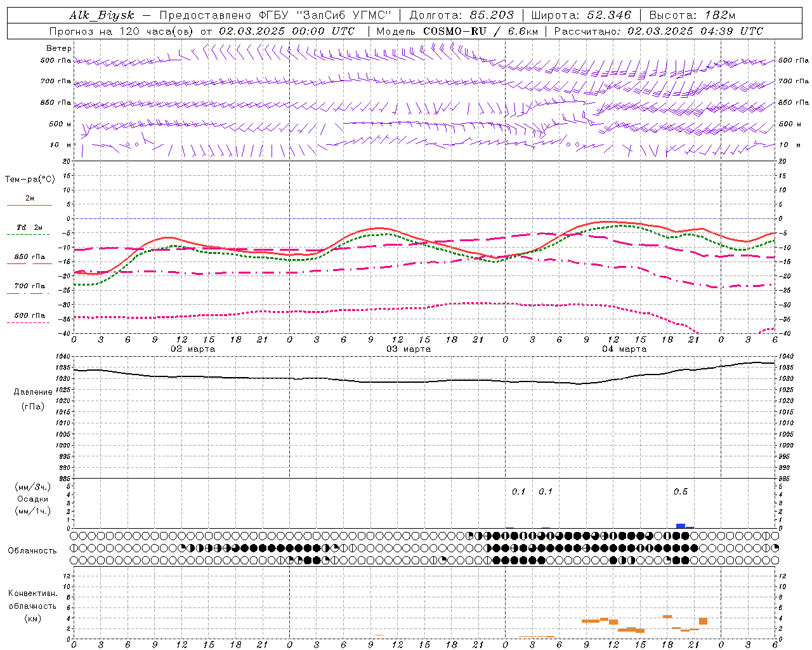
Task: Click the Давление pressure panel label
Action: 33,392
